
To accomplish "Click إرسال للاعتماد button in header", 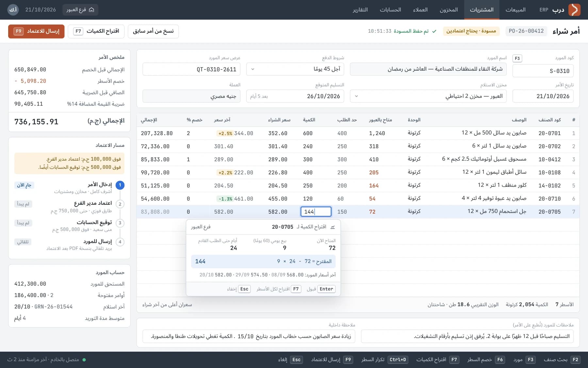I will point(36,31).
